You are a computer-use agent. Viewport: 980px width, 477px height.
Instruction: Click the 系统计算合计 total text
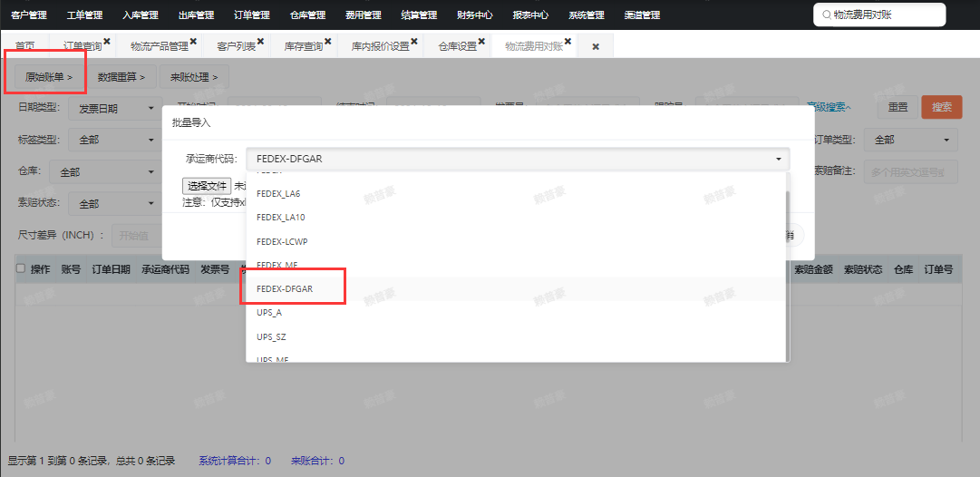pyautogui.click(x=235, y=461)
